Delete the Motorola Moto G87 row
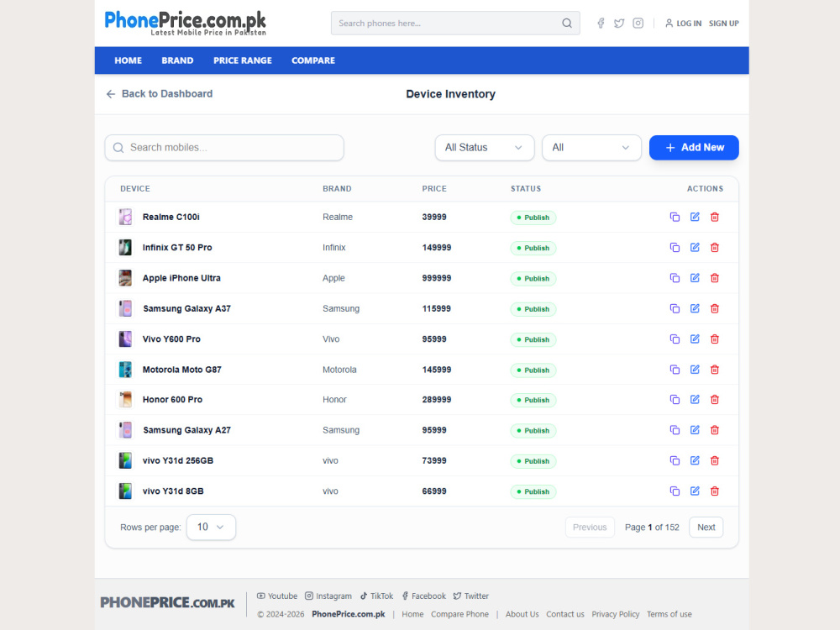 coord(715,370)
